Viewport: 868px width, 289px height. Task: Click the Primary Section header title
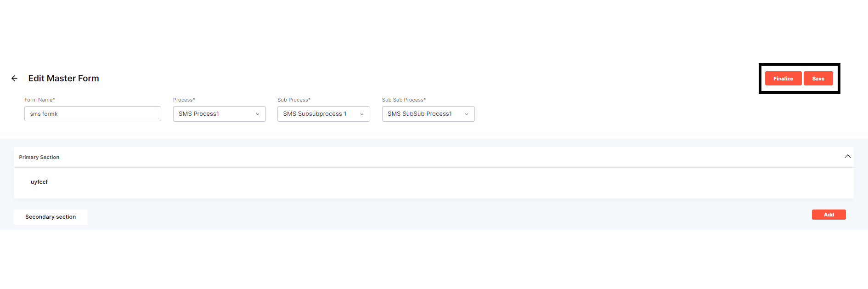[39, 157]
